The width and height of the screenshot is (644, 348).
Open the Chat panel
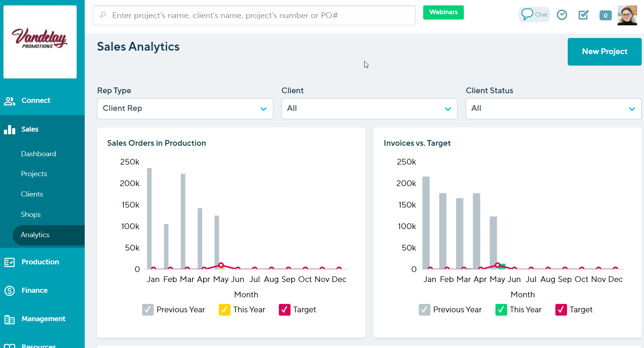coord(534,14)
